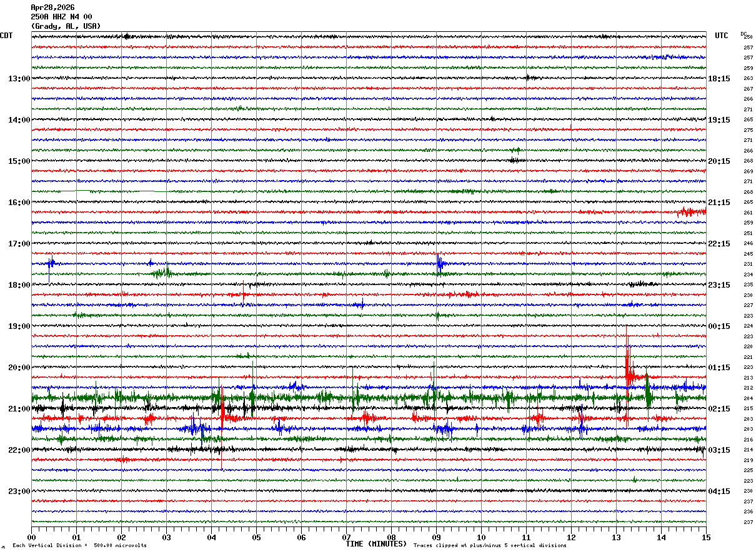Select the 00:15 UTC time label
This screenshot has width=756, height=554.
[x=719, y=326]
